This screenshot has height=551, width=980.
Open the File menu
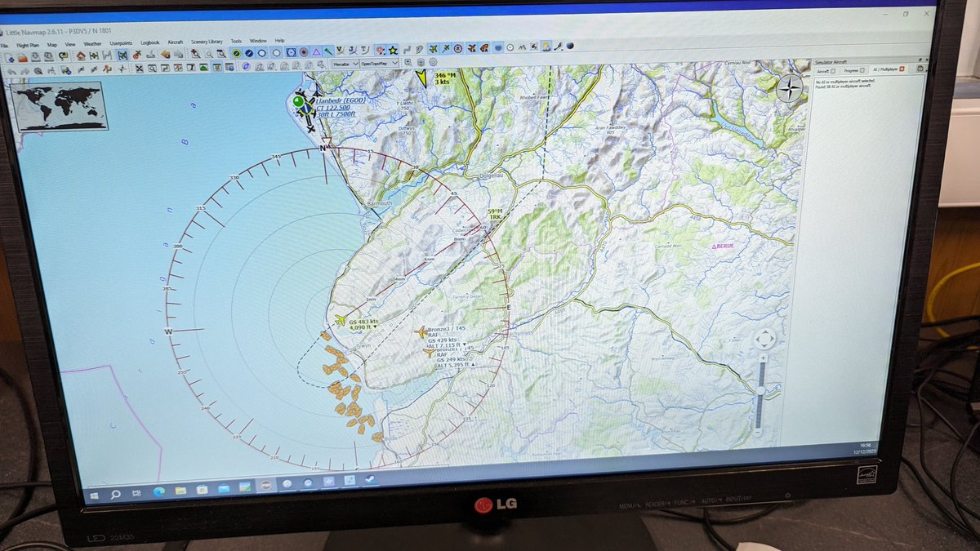[x=5, y=45]
